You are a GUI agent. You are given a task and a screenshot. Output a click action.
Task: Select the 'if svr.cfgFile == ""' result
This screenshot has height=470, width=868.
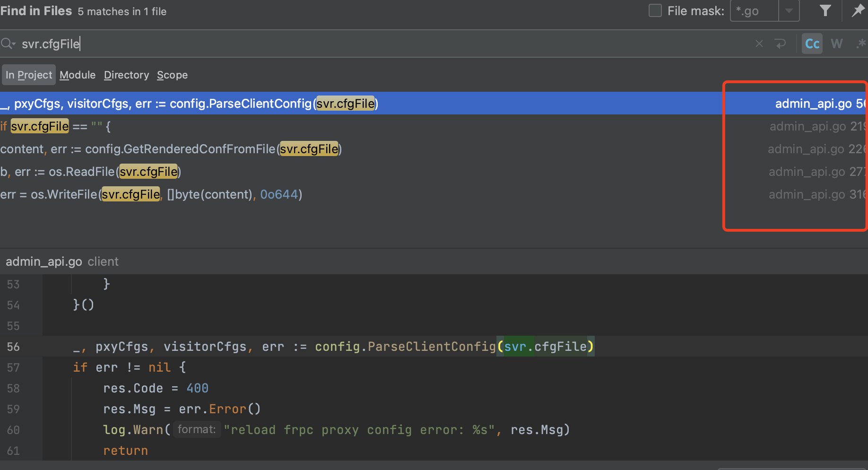(434, 126)
